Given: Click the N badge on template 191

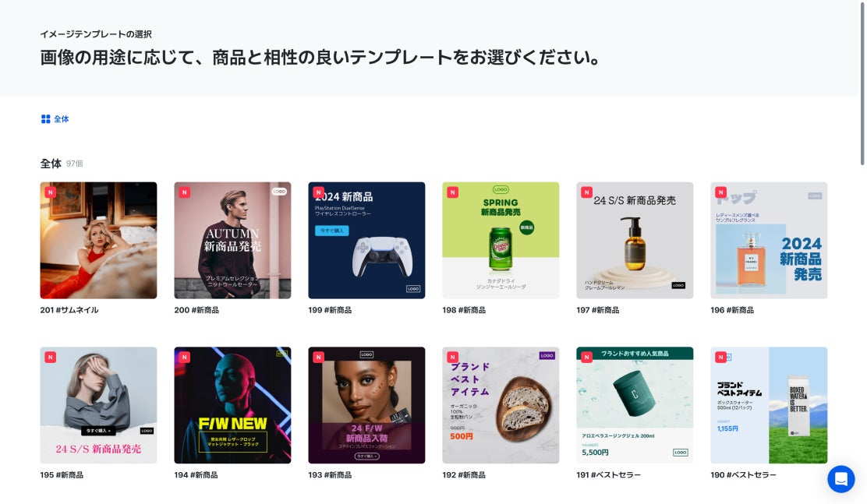Looking at the screenshot, I should pos(586,357).
